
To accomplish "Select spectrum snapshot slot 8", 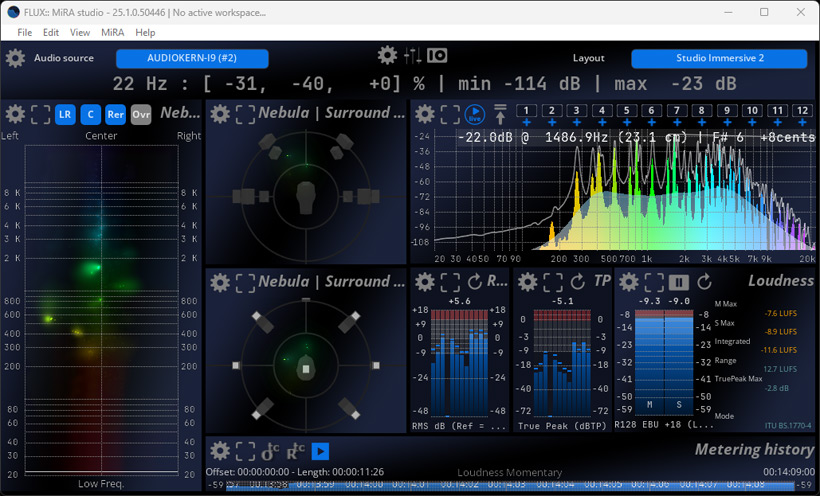I will [702, 110].
